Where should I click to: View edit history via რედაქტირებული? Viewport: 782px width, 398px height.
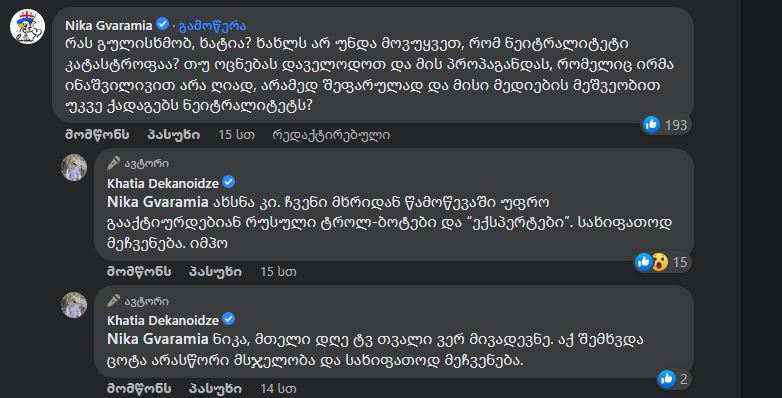click(x=331, y=135)
